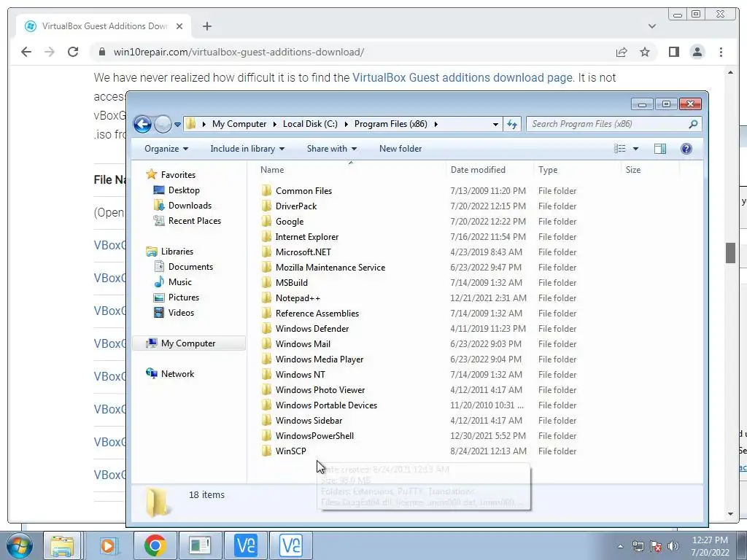Viewport: 747px width, 560px height.
Task: Sort by the Type column header
Action: [x=548, y=169]
